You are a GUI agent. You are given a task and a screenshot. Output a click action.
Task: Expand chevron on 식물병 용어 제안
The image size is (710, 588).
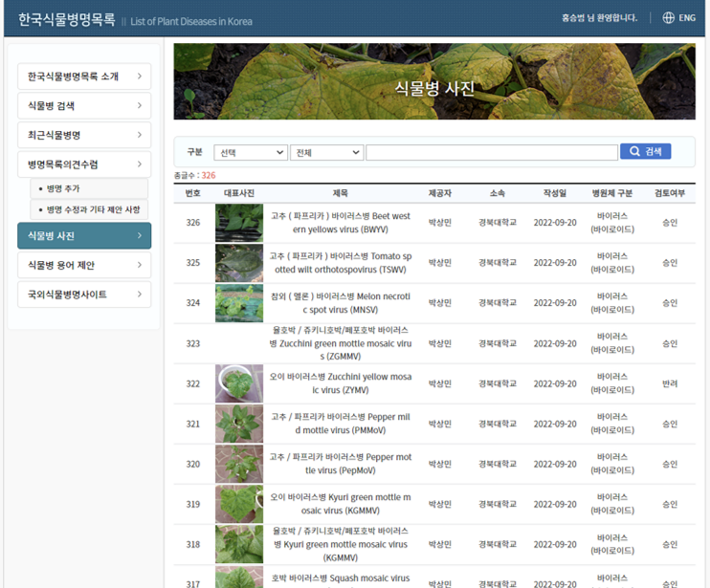click(x=140, y=265)
